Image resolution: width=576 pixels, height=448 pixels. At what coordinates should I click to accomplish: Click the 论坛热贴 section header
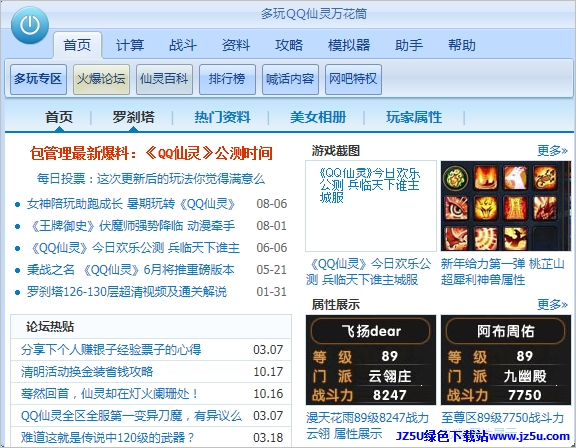coord(50,326)
